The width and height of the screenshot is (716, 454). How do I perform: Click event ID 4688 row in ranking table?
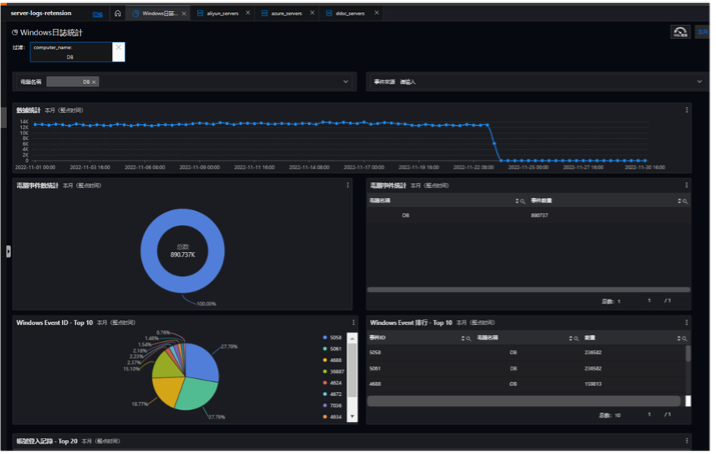[526, 384]
